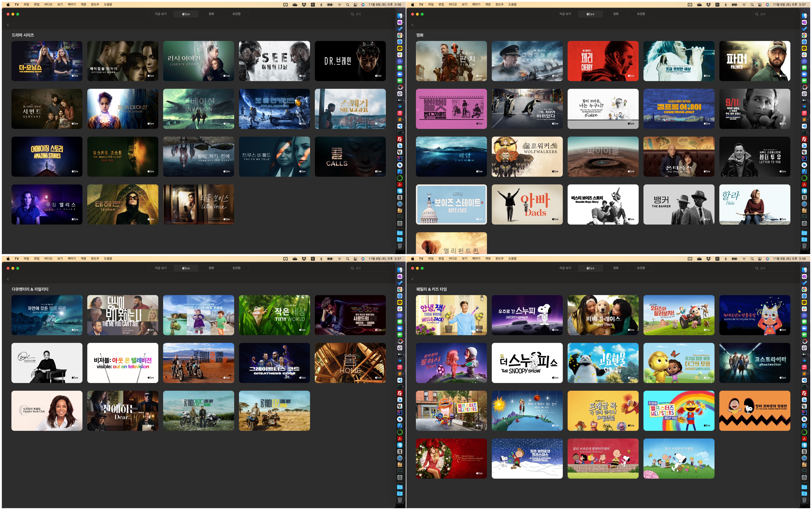Click back chevron in 패밀리 & 키즈 타임 window
This screenshot has height=510, width=812.
(x=412, y=279)
